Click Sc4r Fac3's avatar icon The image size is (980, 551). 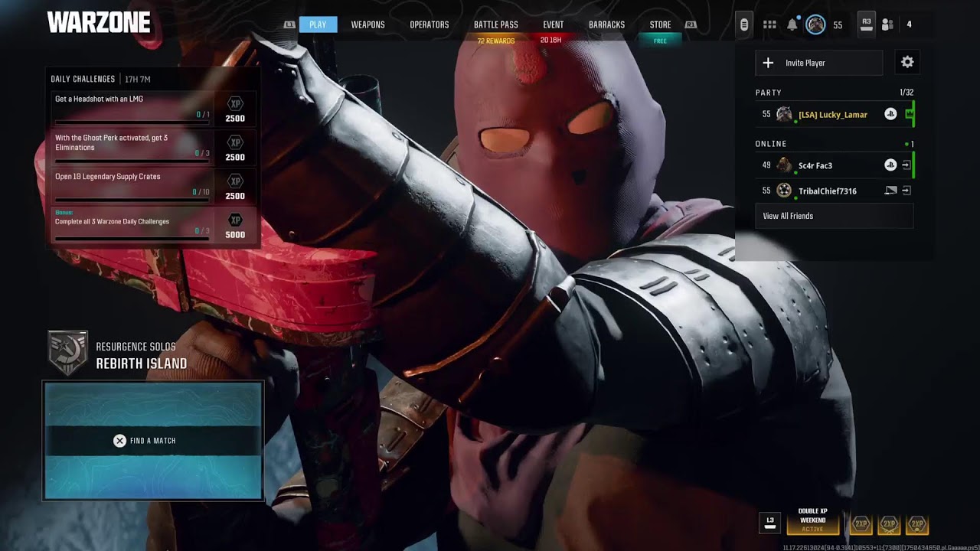pyautogui.click(x=784, y=165)
